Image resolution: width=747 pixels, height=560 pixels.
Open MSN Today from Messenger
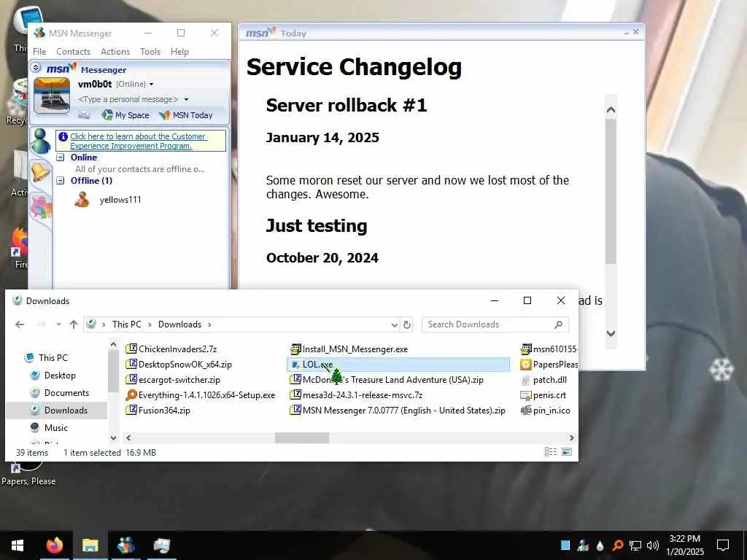pyautogui.click(x=186, y=115)
